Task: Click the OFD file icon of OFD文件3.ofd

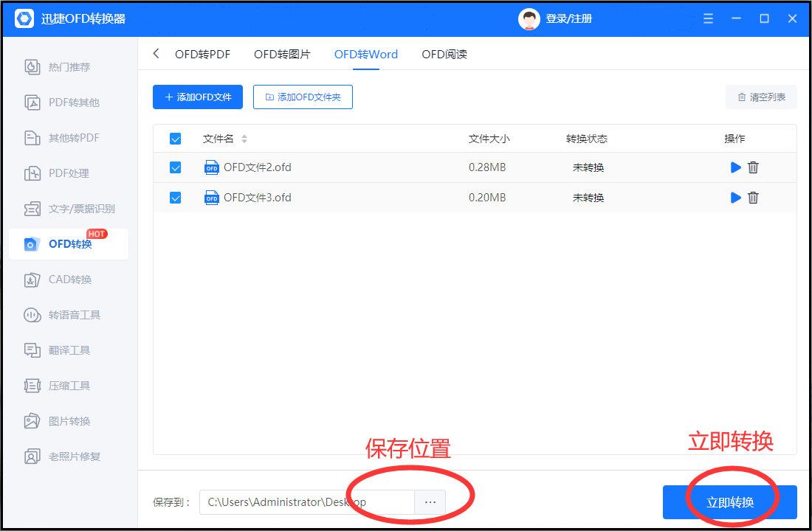Action: 211,198
